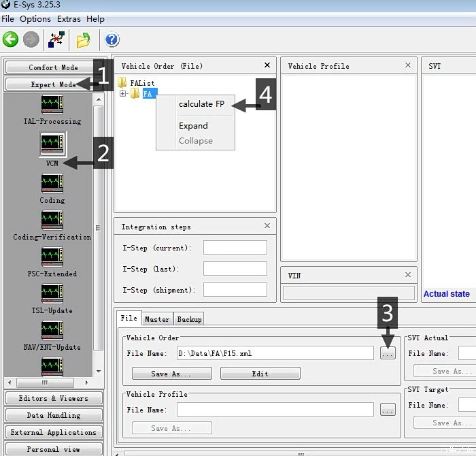Select the FSC-Extended module icon
The width and height of the screenshot is (476, 456).
(52, 257)
